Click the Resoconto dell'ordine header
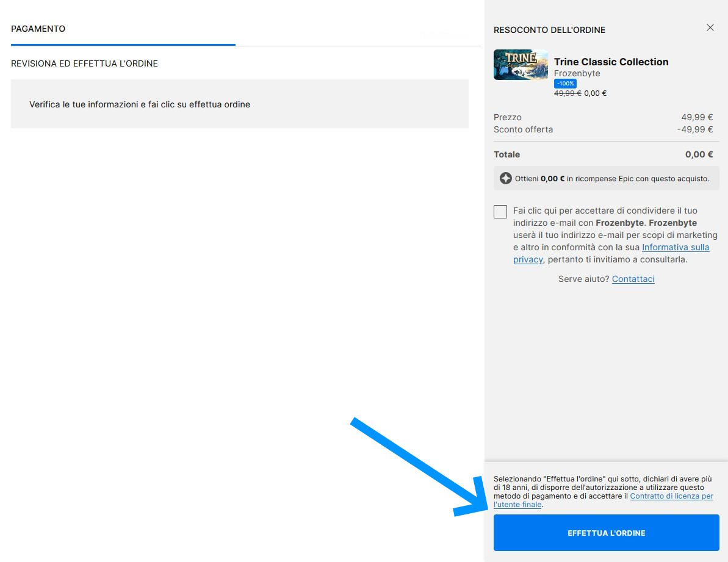Viewport: 728px width, 562px height. (x=549, y=30)
